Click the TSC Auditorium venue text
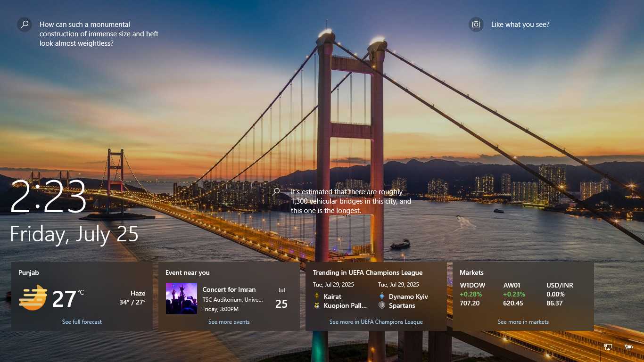This screenshot has height=362, width=644. tap(233, 300)
